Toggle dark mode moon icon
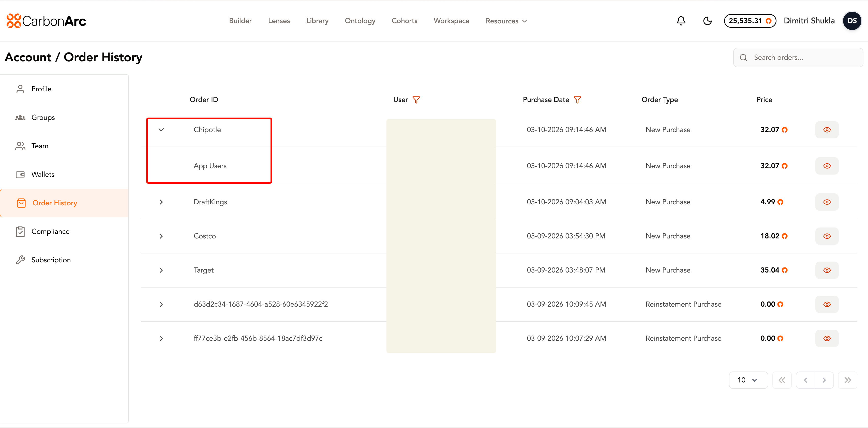This screenshot has height=428, width=868. coord(707,21)
